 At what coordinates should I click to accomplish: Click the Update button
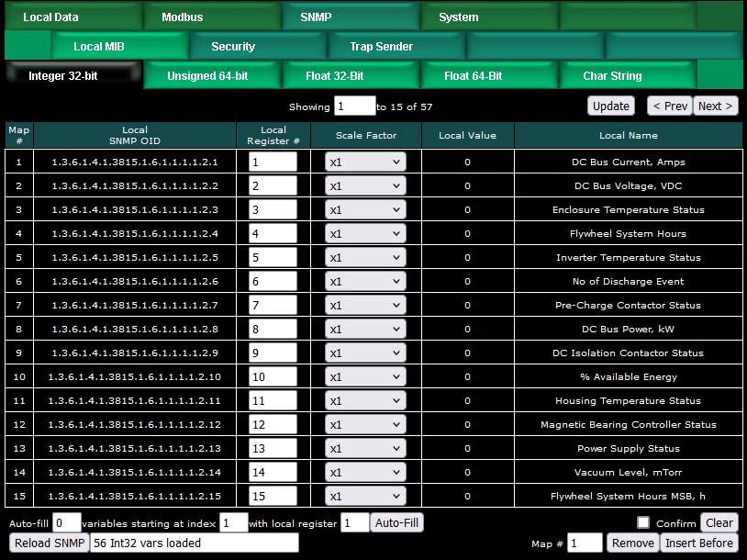click(610, 106)
